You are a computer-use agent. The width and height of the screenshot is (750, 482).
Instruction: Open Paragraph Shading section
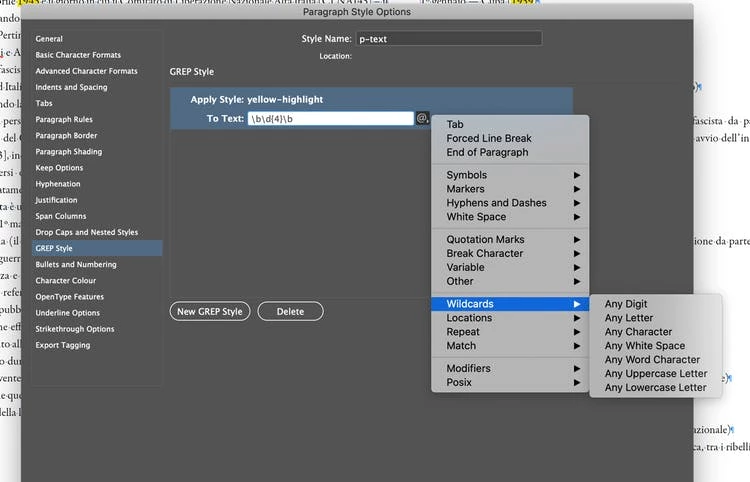click(x=68, y=152)
